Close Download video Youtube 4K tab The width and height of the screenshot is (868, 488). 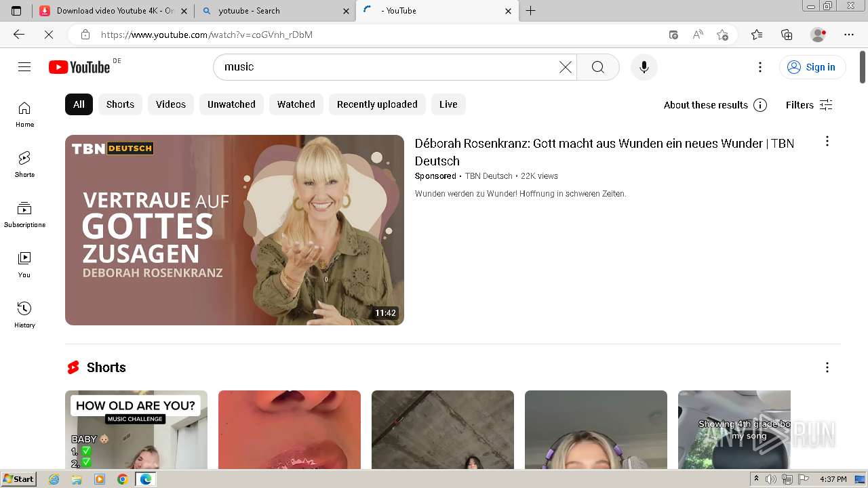point(184,11)
